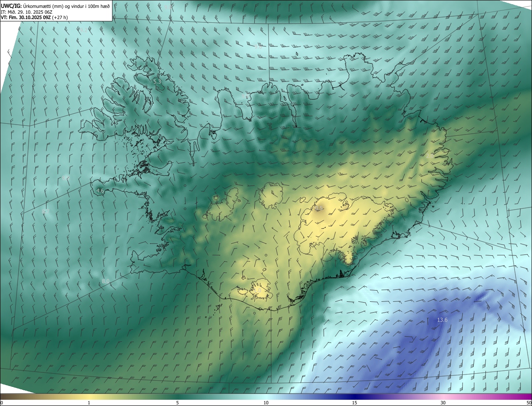Click the colour scale tick label '10'

pos(266,403)
